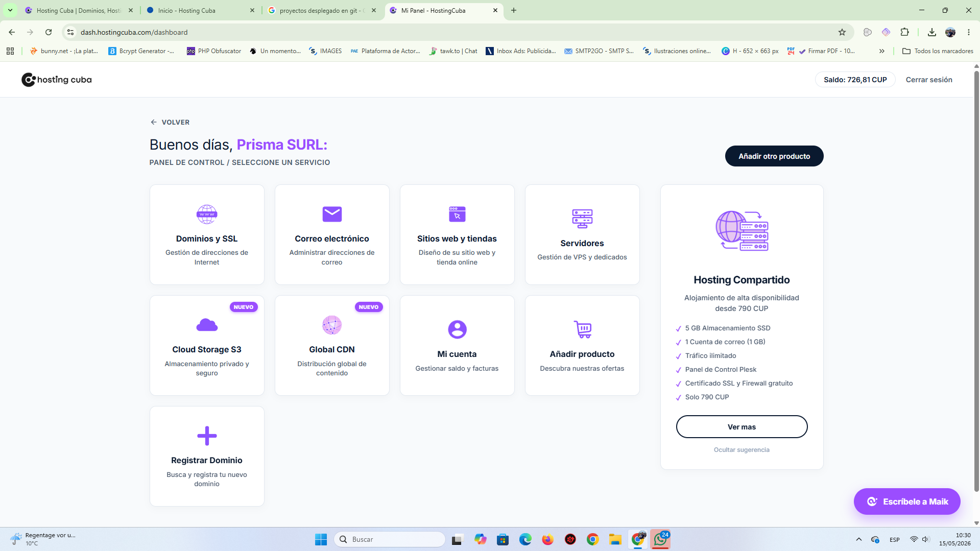Open the Cloud Storage S3 cloud icon
Image resolution: width=980 pixels, height=551 pixels.
(207, 325)
